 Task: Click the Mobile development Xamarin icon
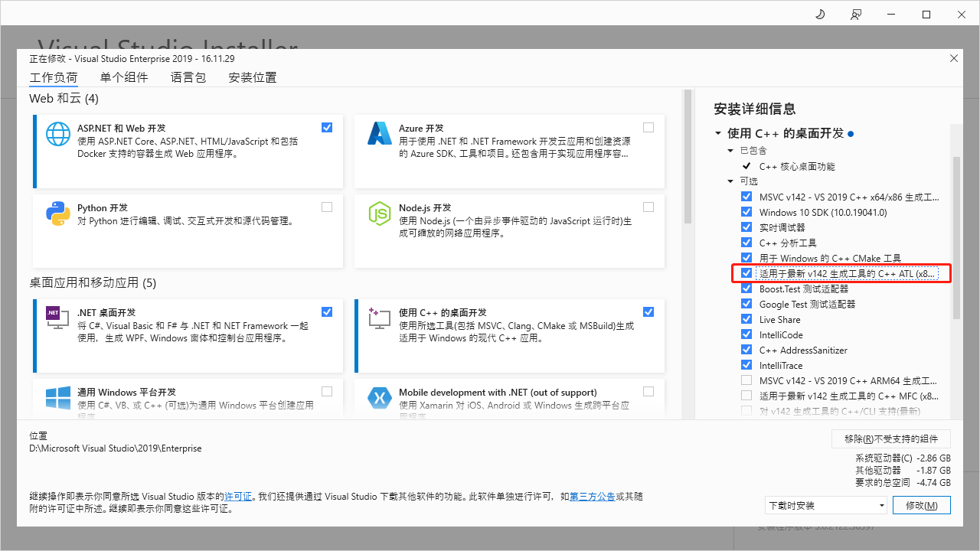[380, 398]
